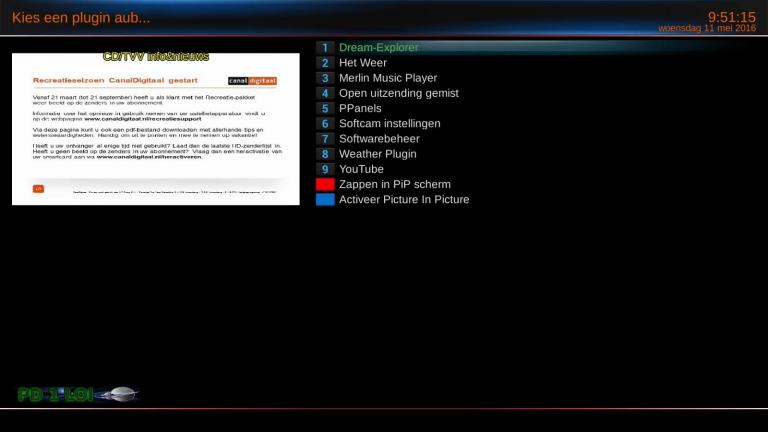Click number 6 icon beside Softcam instellingen

click(325, 123)
